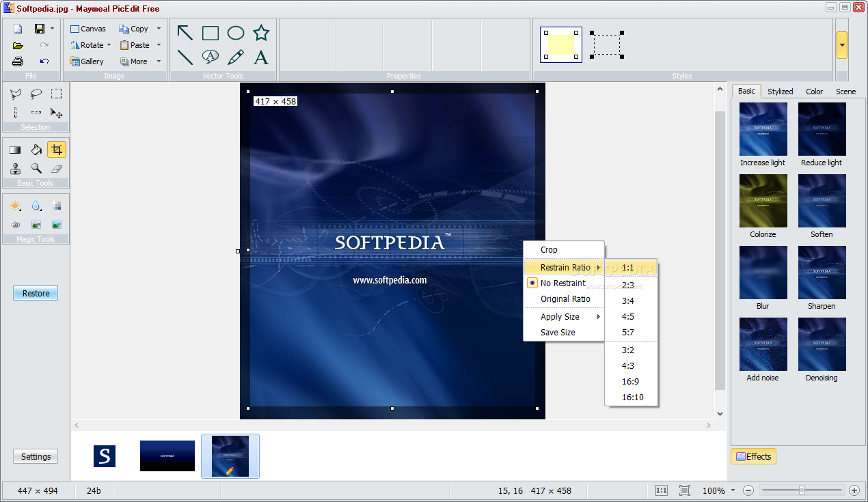Click the Settings button
The width and height of the screenshot is (868, 502).
[36, 456]
